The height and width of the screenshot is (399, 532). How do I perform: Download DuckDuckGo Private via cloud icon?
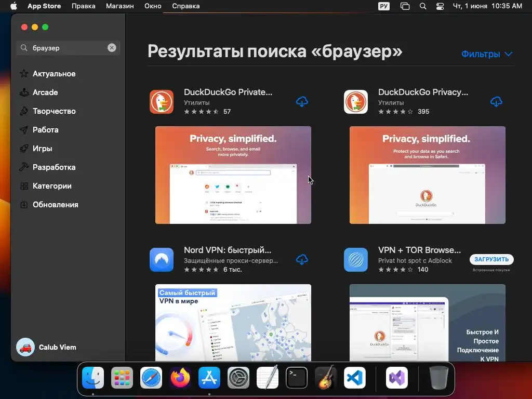(302, 101)
